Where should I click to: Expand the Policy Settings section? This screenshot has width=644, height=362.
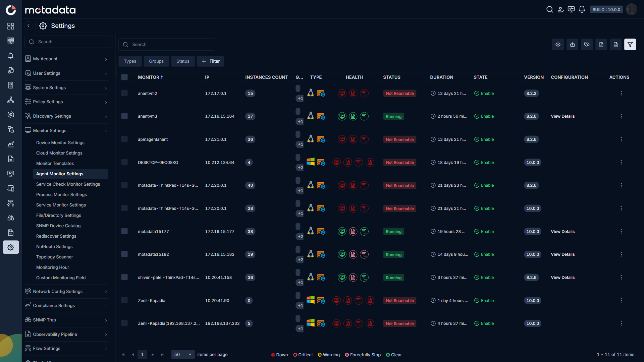point(66,102)
